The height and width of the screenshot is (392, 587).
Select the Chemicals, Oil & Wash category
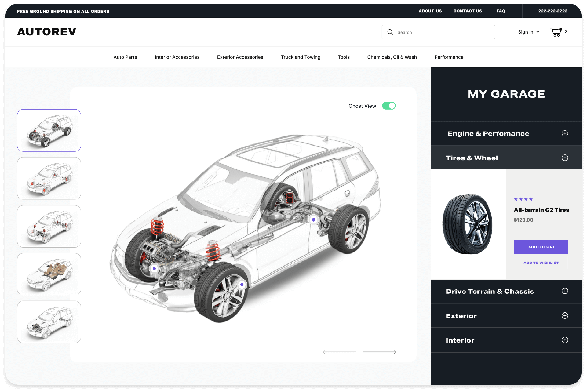coord(392,57)
